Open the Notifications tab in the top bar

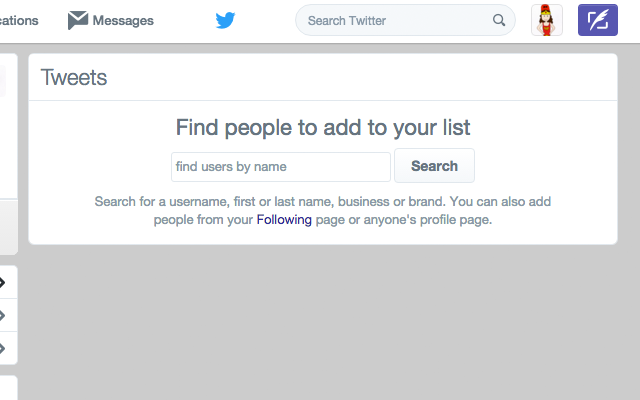(x=19, y=20)
